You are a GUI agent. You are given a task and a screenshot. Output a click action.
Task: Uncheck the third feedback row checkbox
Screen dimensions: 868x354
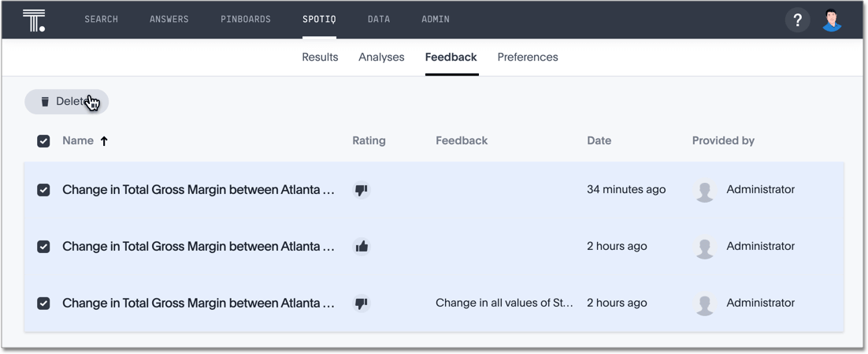(x=43, y=304)
